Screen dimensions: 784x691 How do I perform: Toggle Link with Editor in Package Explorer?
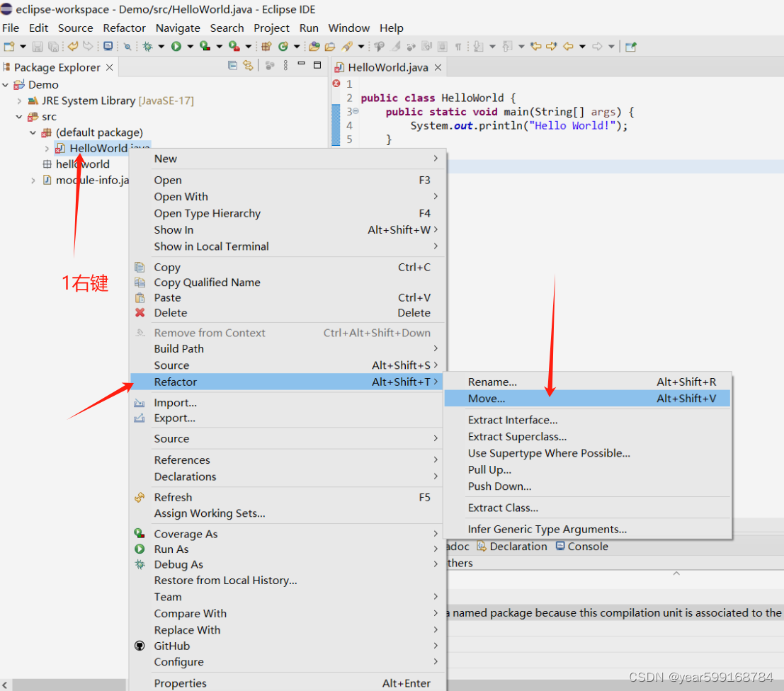pyautogui.click(x=248, y=65)
